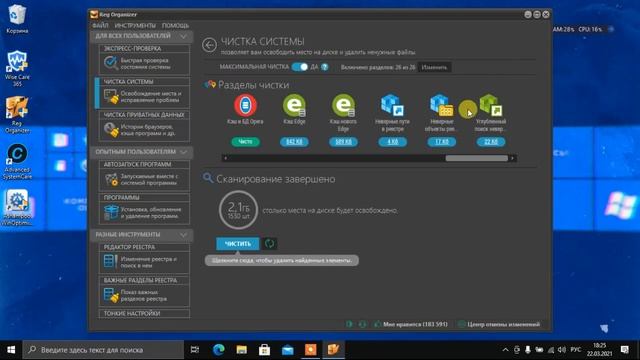Click the Изменить button
Viewport: 640px width, 360px height.
434,67
